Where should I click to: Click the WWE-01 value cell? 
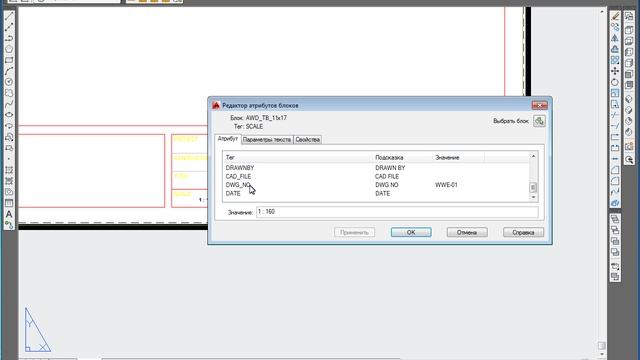pyautogui.click(x=447, y=185)
